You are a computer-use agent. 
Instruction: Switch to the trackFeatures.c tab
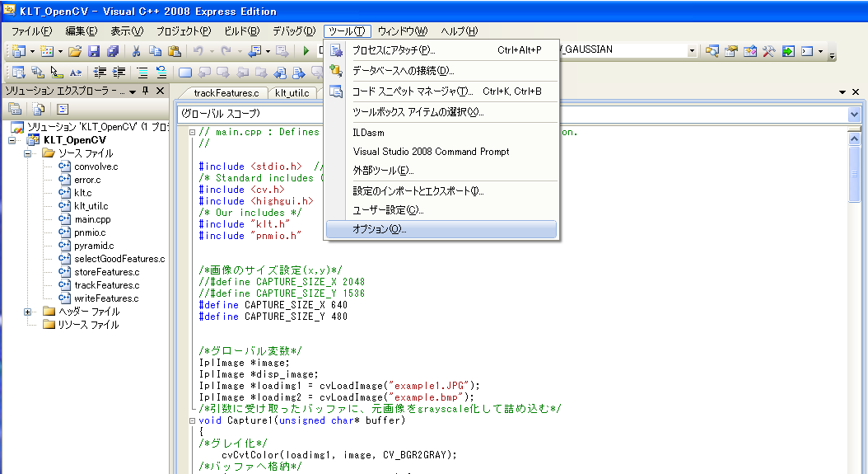pyautogui.click(x=226, y=93)
